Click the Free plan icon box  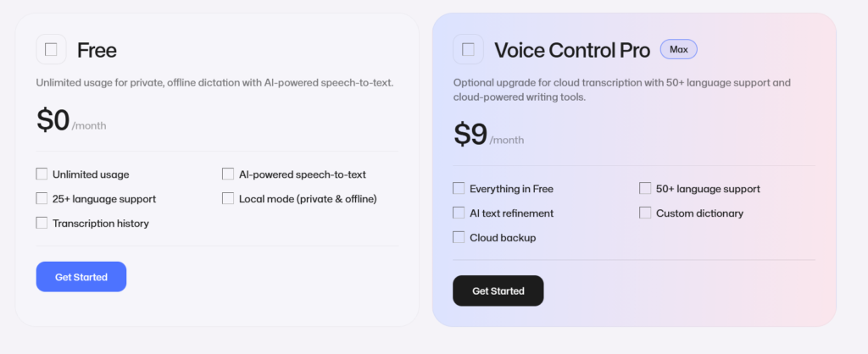tap(51, 49)
